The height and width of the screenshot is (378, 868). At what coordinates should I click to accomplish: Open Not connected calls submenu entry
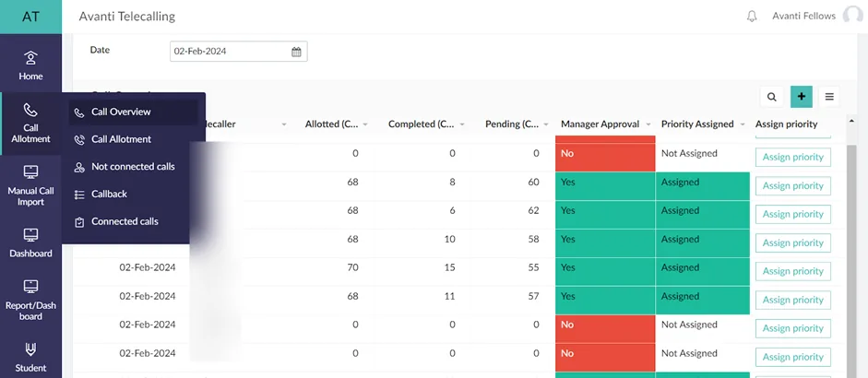click(133, 167)
